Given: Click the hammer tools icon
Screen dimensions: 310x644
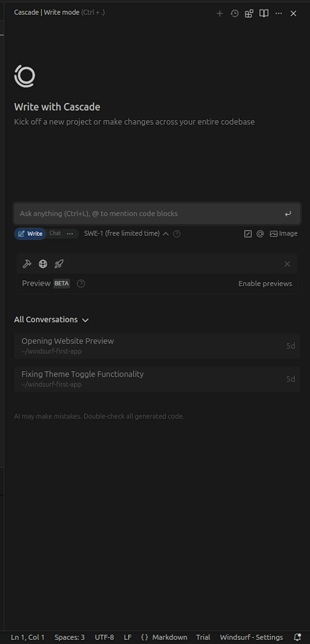Looking at the screenshot, I should tap(27, 264).
